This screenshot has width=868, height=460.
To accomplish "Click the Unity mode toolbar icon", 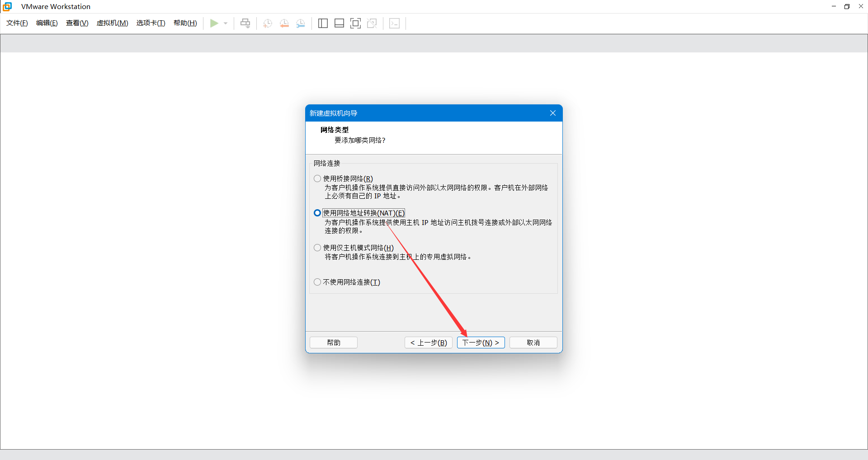I will pyautogui.click(x=372, y=23).
